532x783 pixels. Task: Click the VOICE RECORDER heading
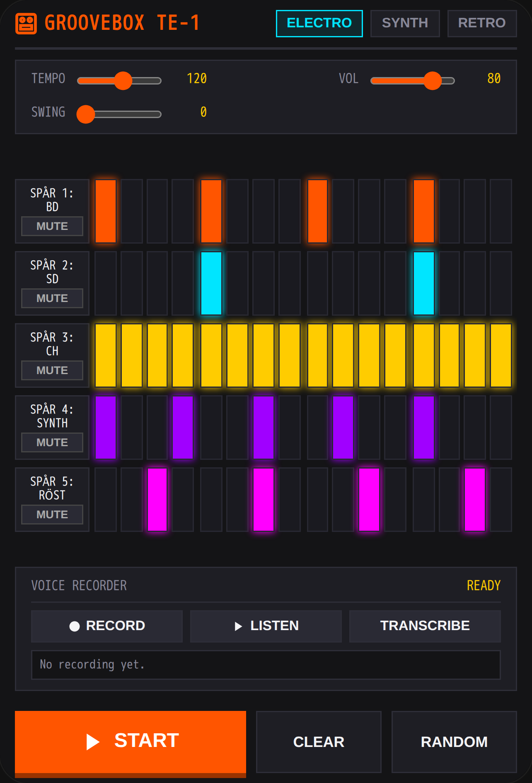pyautogui.click(x=79, y=585)
